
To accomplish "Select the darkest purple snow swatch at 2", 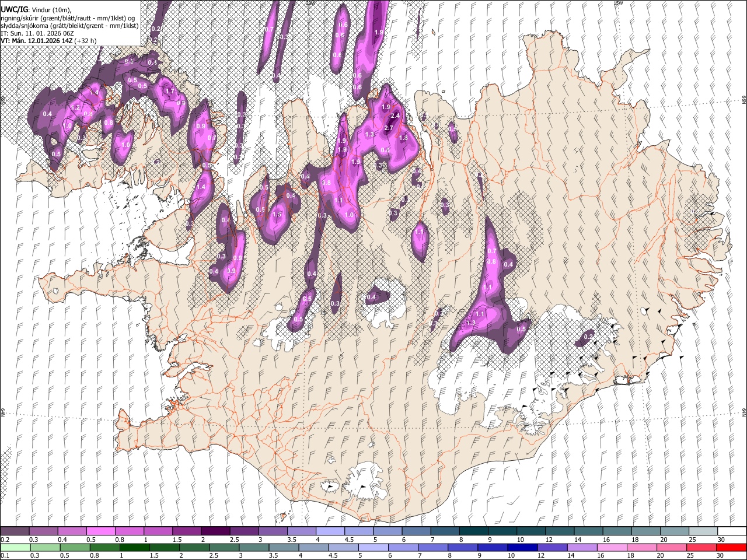I will coord(215,531).
